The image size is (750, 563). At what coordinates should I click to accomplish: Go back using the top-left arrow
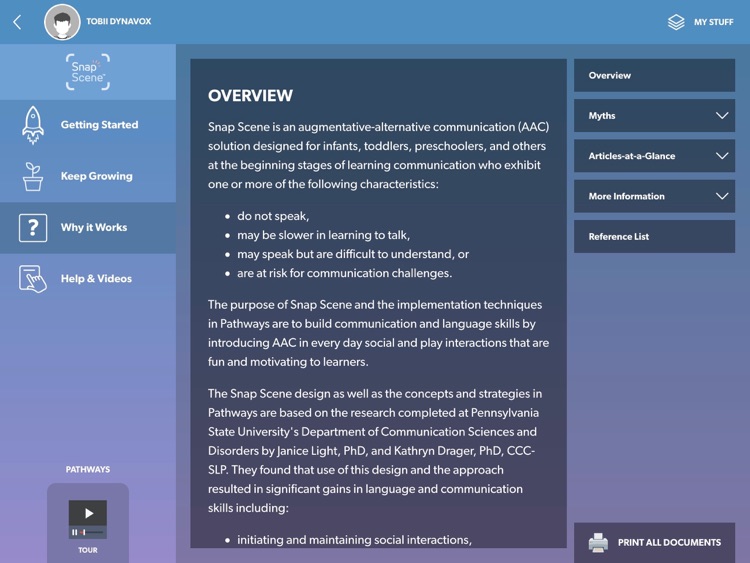point(17,22)
